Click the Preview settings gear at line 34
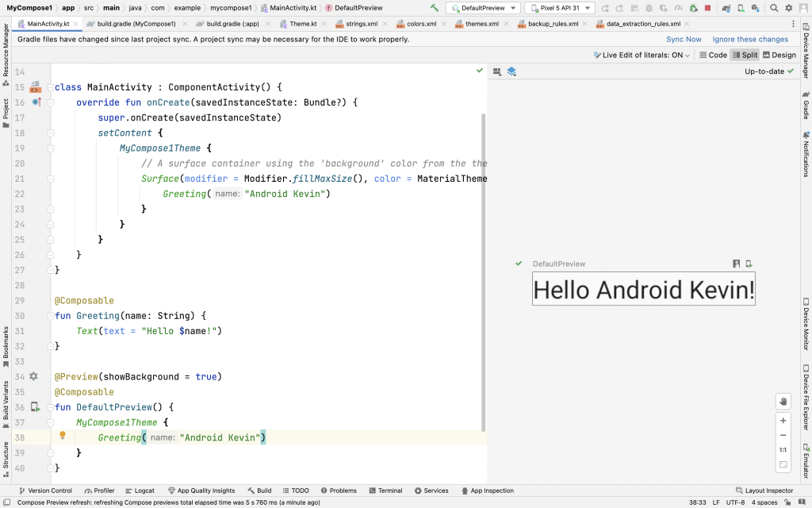The image size is (812, 508). click(33, 376)
